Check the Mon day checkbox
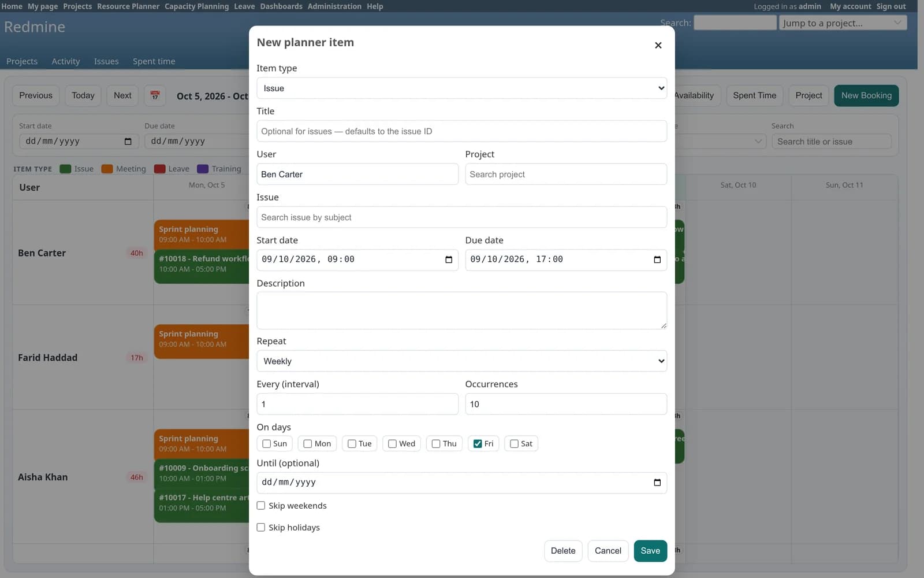 coord(308,444)
